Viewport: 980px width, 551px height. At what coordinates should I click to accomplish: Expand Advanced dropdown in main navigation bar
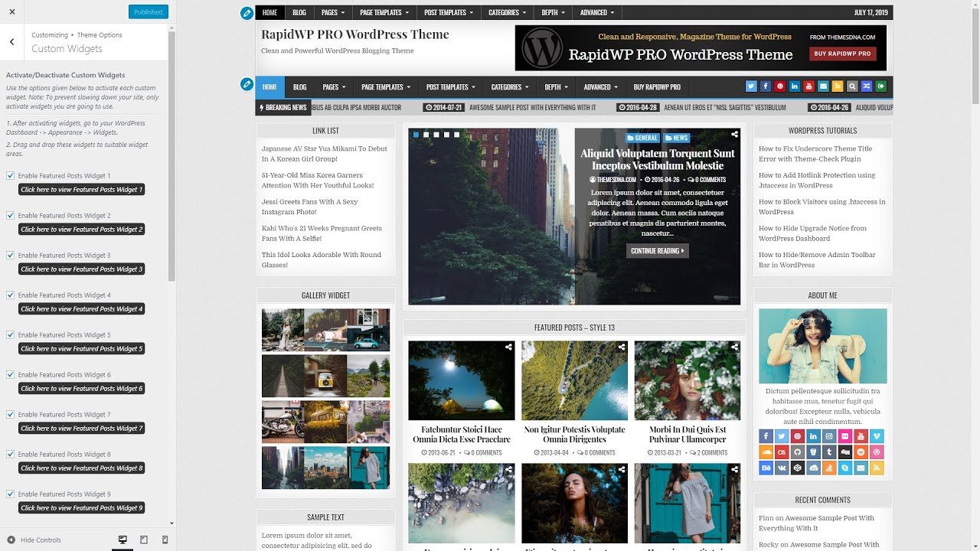600,87
